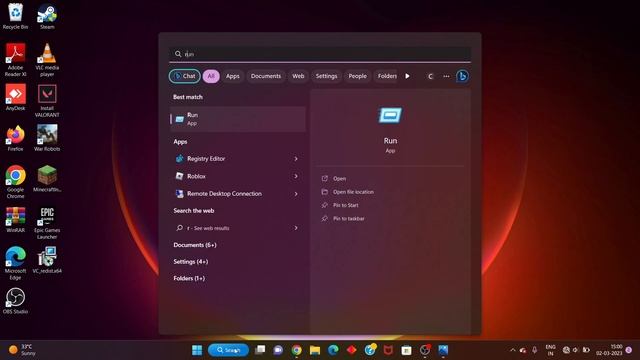The image size is (640, 360).
Task: Click the volume icon in system tray
Action: tap(576, 350)
